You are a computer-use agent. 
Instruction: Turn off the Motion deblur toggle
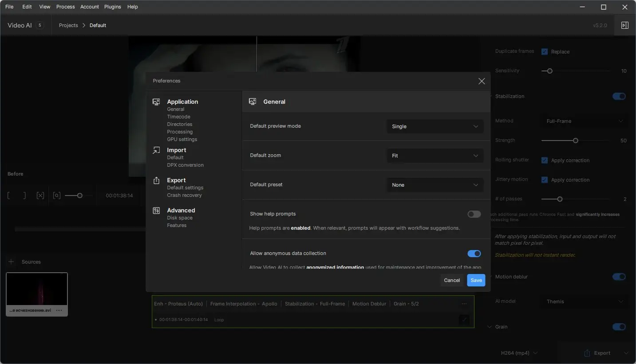click(x=619, y=277)
